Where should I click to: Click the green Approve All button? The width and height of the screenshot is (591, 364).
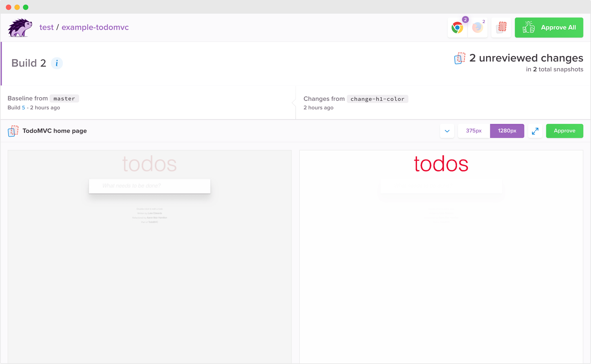[x=548, y=27]
